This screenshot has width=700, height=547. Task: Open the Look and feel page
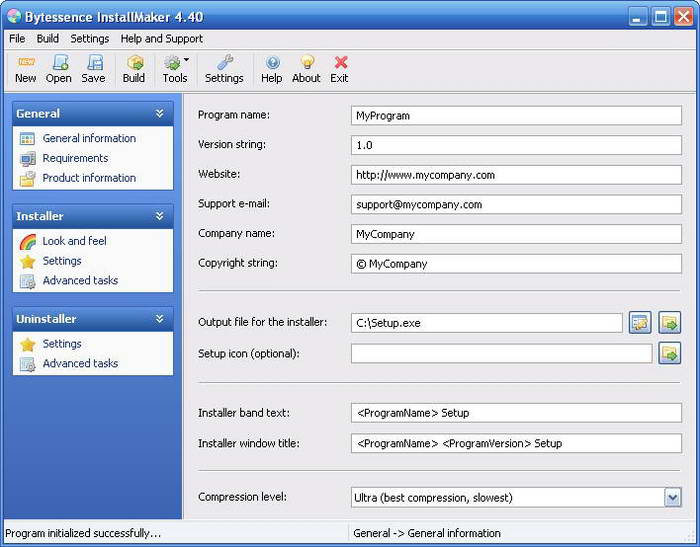75,241
